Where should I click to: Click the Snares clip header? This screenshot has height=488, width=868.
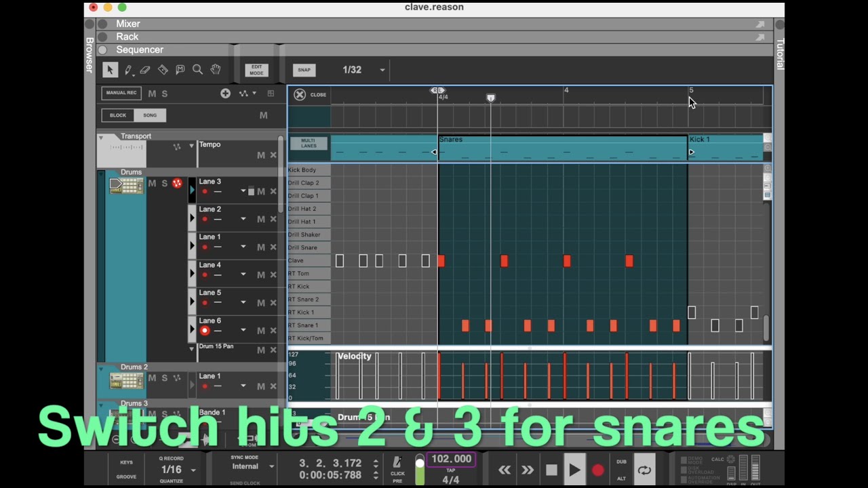coord(563,140)
